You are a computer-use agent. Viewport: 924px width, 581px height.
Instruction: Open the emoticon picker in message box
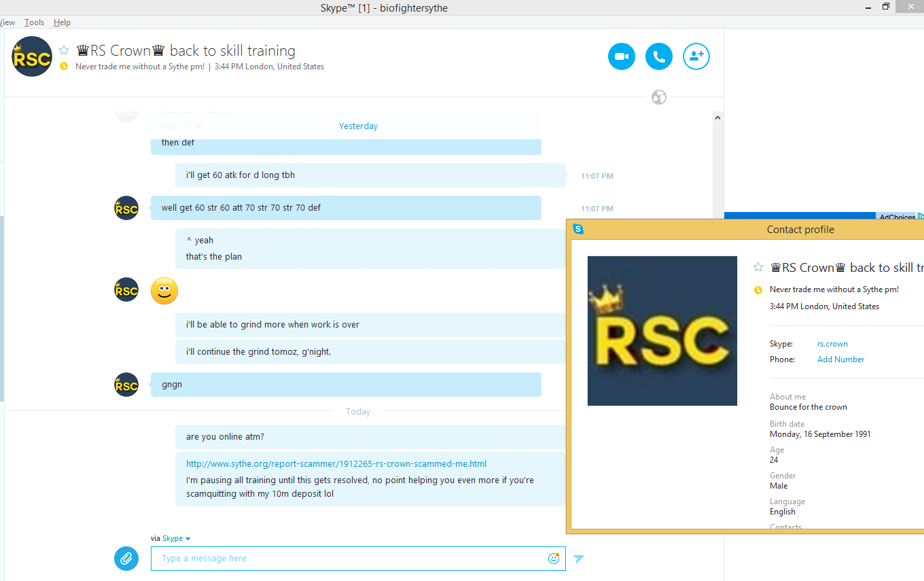(x=554, y=559)
